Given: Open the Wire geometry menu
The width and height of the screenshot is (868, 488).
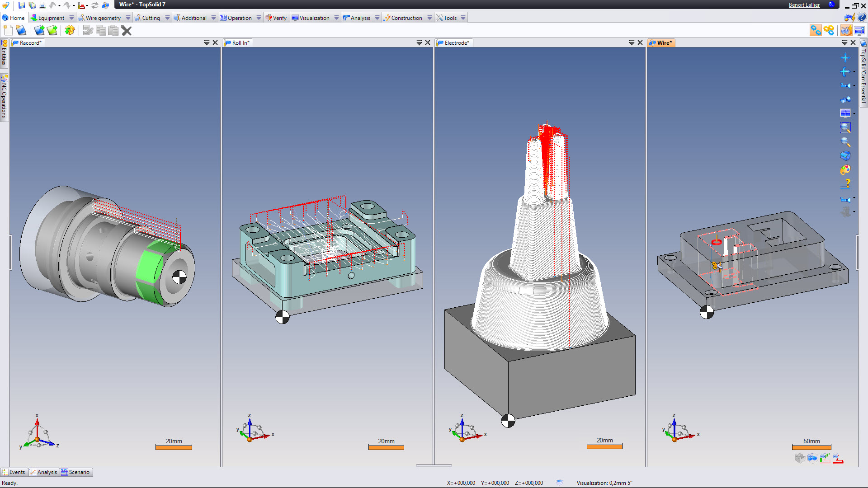Looking at the screenshot, I should pos(103,18).
